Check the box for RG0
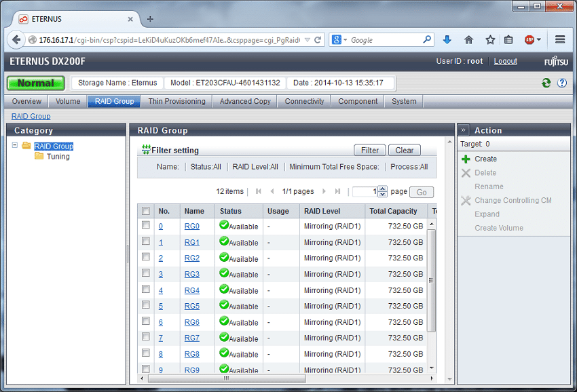 [146, 224]
